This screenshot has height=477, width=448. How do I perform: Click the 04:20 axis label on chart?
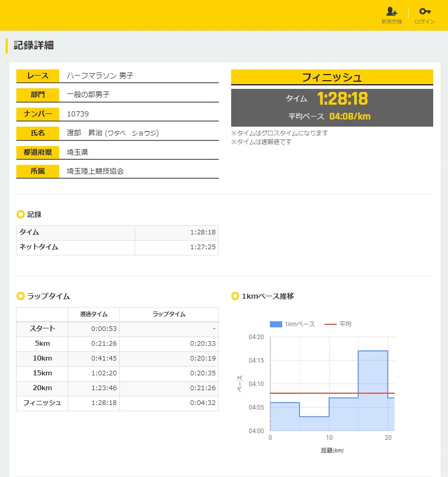(x=256, y=337)
